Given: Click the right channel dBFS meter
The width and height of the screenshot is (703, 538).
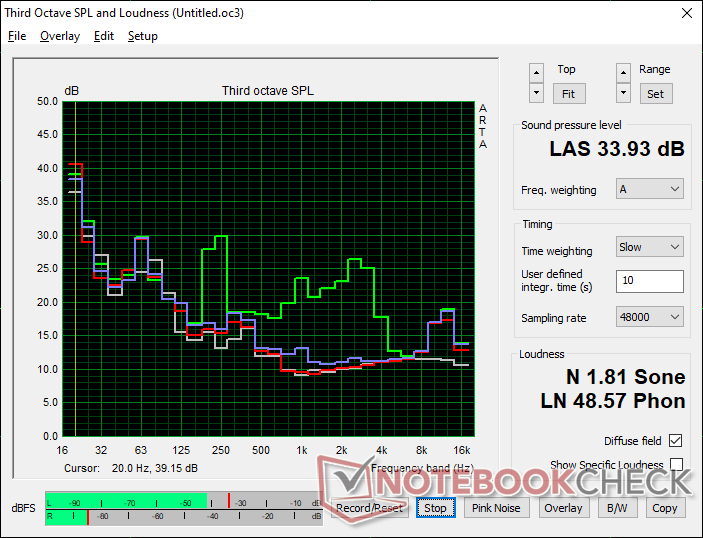Looking at the screenshot, I should pos(184,516).
